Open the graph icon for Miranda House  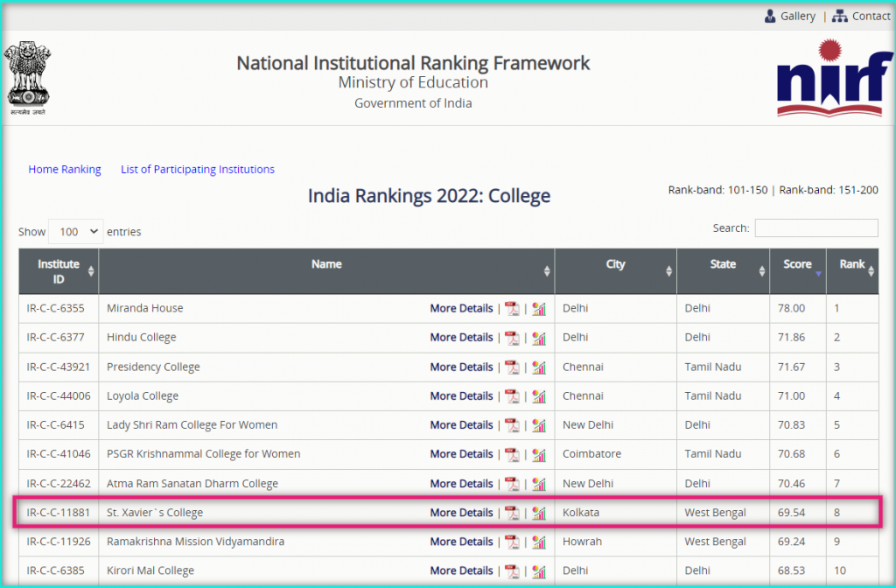pyautogui.click(x=539, y=309)
